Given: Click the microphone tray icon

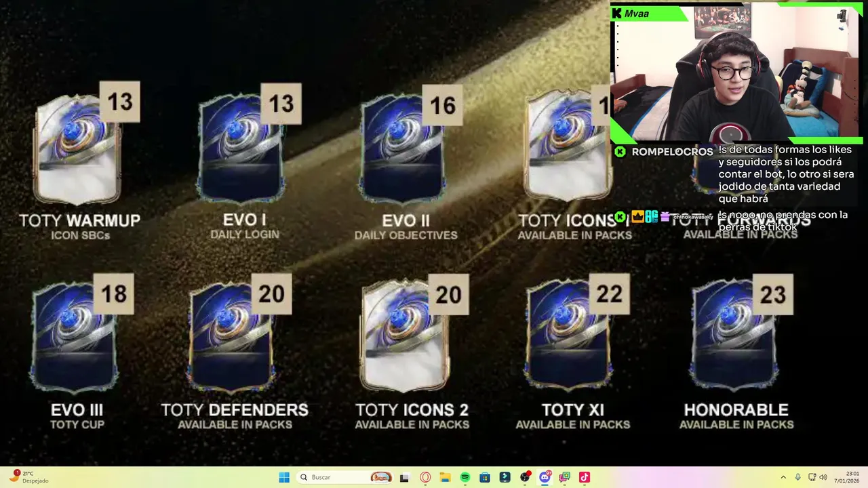Looking at the screenshot, I should [x=798, y=477].
